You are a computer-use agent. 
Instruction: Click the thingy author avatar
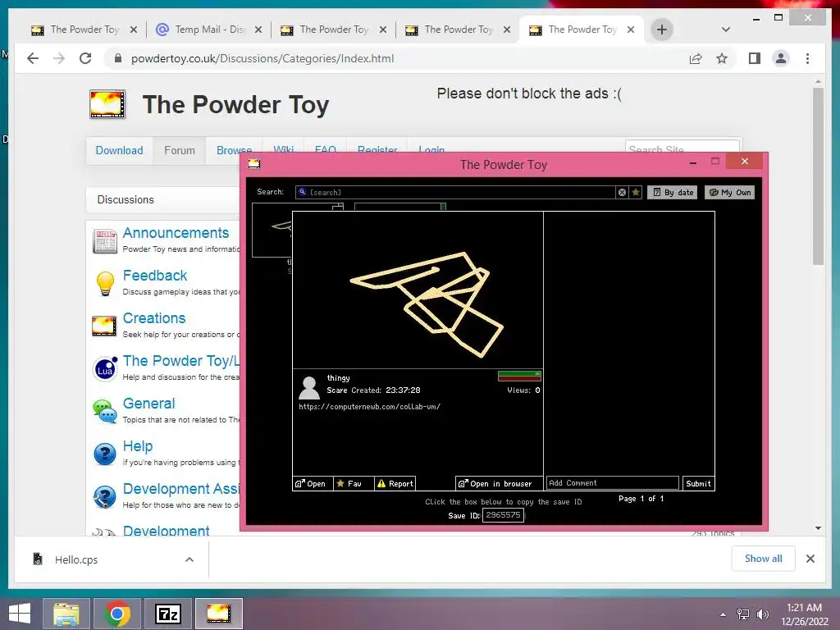(x=309, y=388)
